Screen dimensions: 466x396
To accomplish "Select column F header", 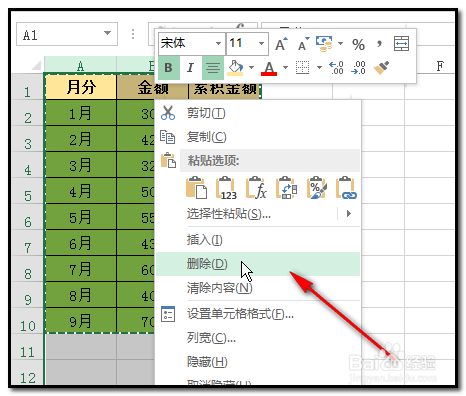I will pos(440,65).
